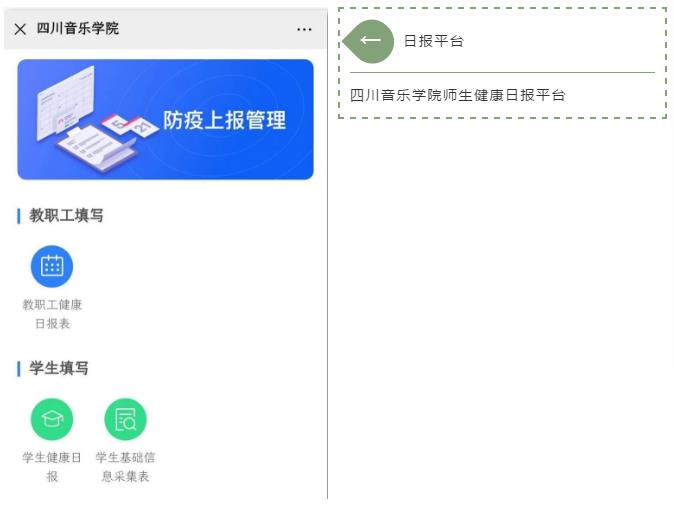Select the 学生填写 section heading
Image resolution: width=674 pixels, height=527 pixels.
[59, 368]
